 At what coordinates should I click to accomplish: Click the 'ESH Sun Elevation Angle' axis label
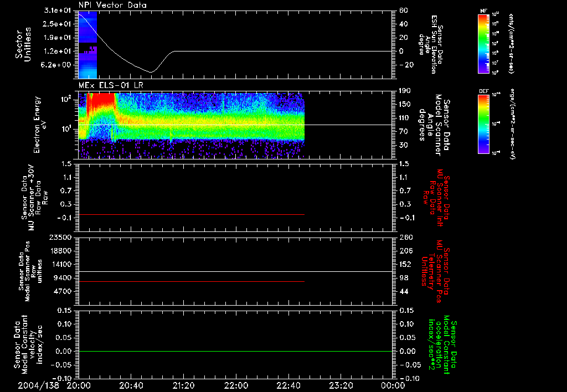click(431, 44)
